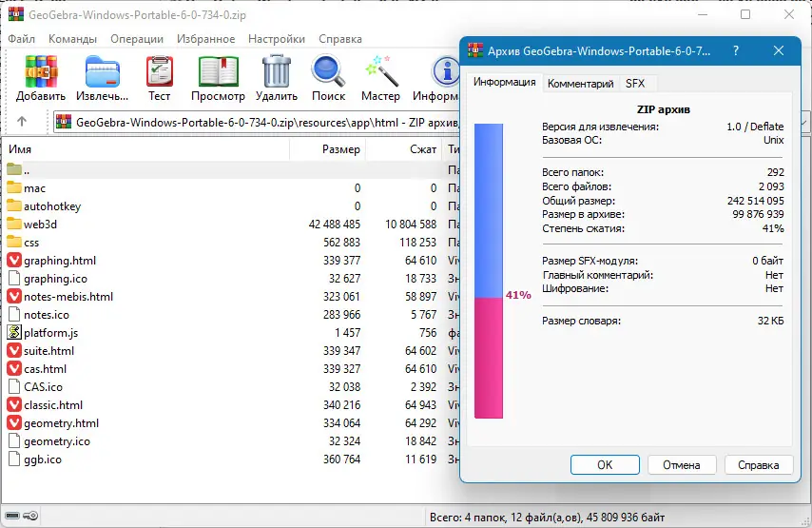Click the ZIP архив heading

[x=664, y=109]
